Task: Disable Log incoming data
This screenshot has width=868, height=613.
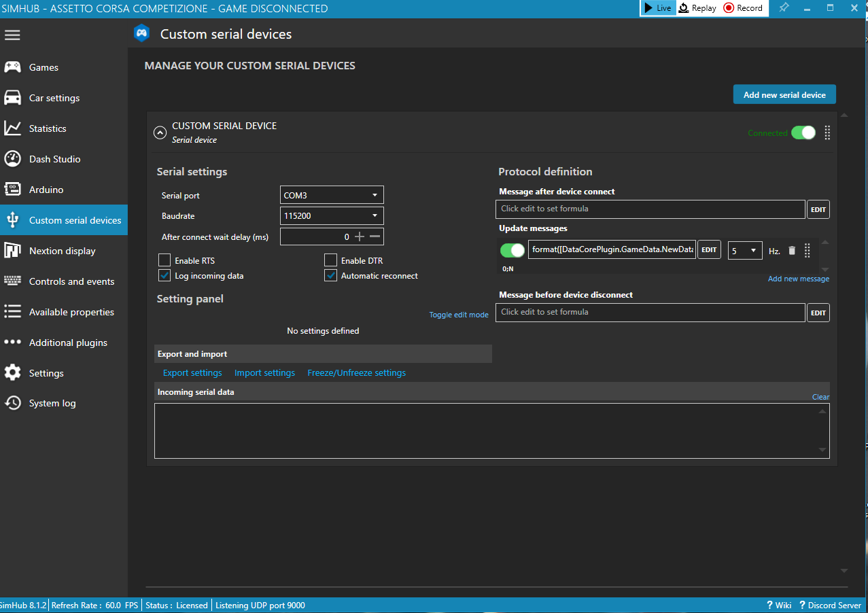Action: (164, 275)
